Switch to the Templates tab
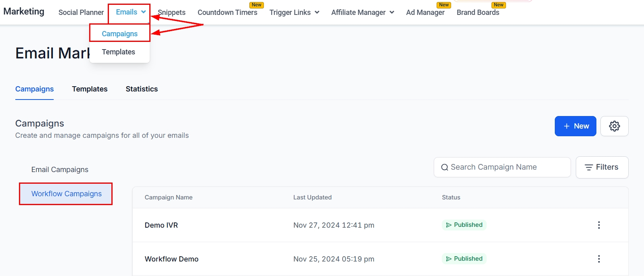The image size is (644, 276). coord(90,89)
